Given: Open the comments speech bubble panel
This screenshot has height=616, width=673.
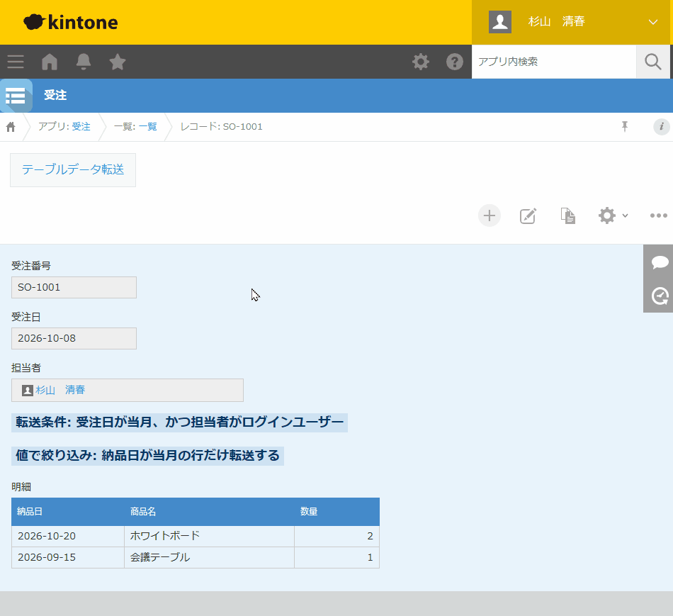Looking at the screenshot, I should pos(660,262).
